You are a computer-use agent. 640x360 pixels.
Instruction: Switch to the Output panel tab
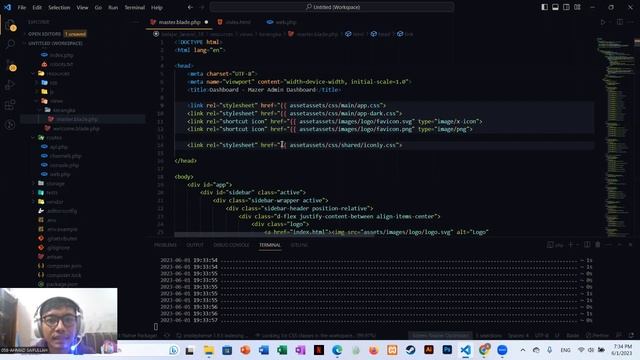[x=195, y=245]
